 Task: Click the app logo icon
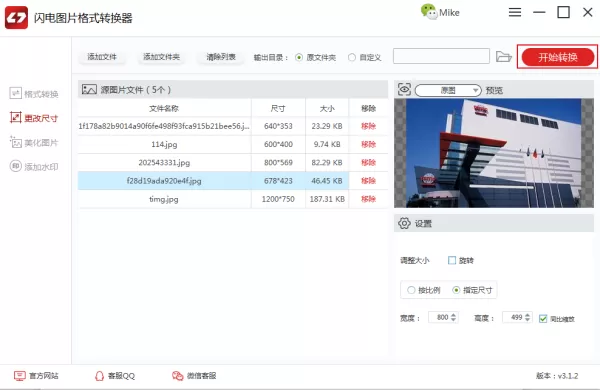point(16,18)
